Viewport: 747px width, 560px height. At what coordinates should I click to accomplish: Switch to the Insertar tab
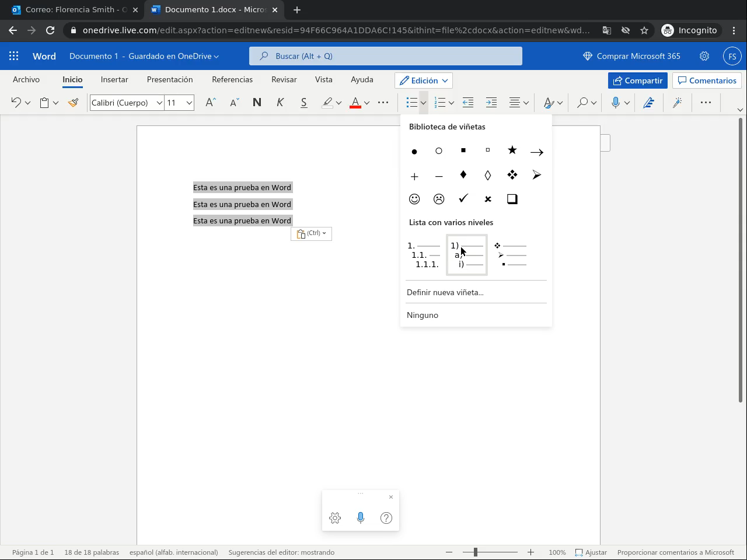point(114,79)
